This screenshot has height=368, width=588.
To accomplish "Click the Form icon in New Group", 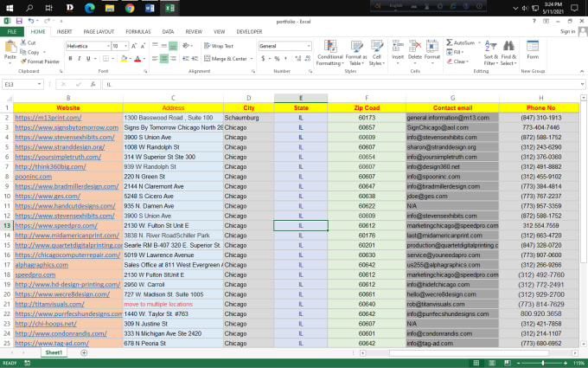I will click(533, 46).
